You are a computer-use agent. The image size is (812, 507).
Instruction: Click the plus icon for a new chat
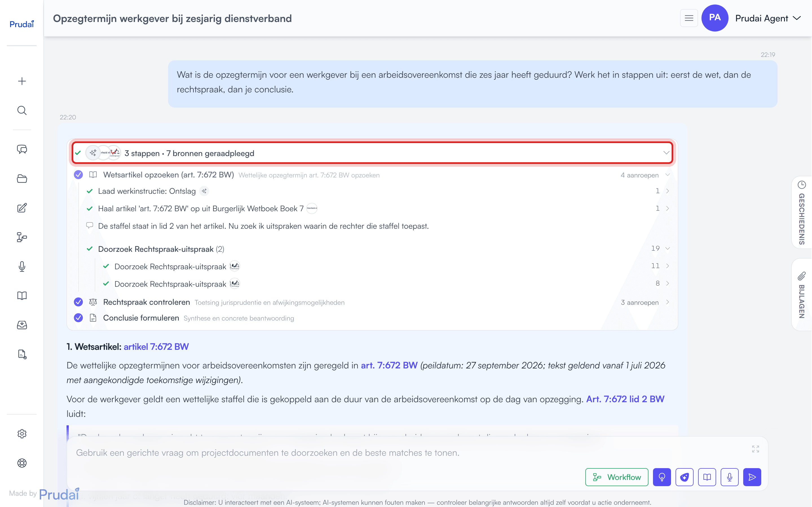(x=22, y=81)
